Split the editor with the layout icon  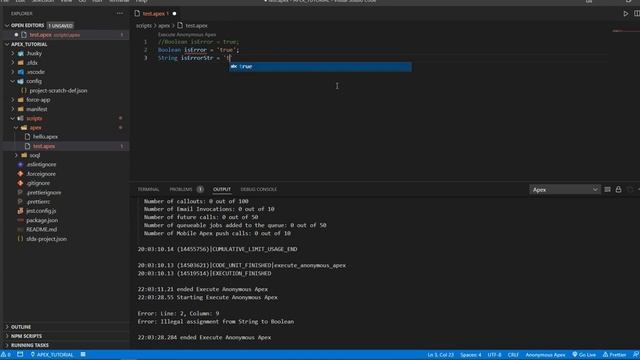click(x=637, y=13)
